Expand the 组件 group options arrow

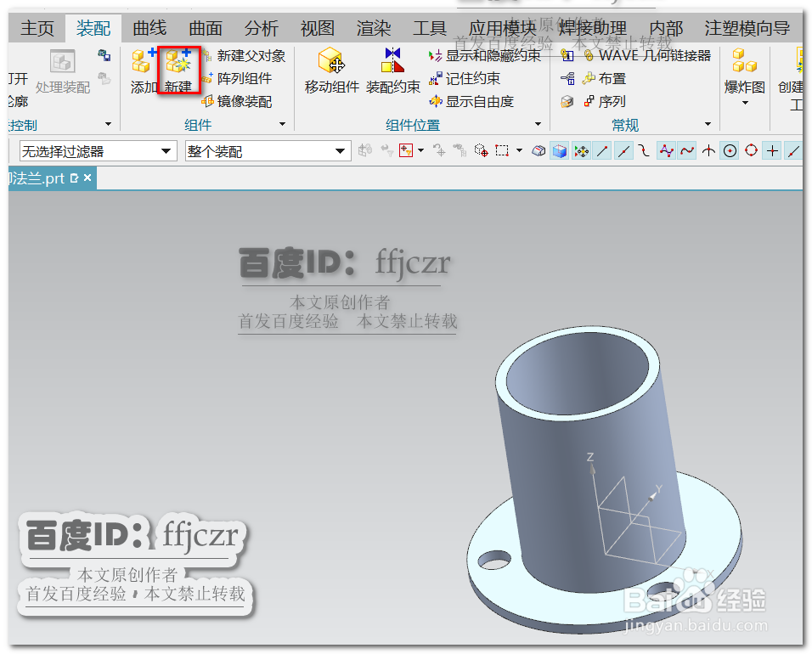282,125
